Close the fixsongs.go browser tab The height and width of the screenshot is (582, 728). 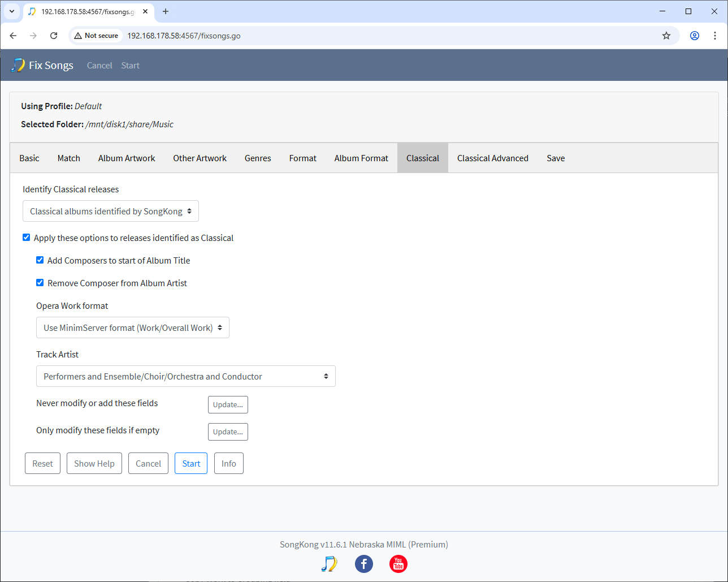click(144, 11)
